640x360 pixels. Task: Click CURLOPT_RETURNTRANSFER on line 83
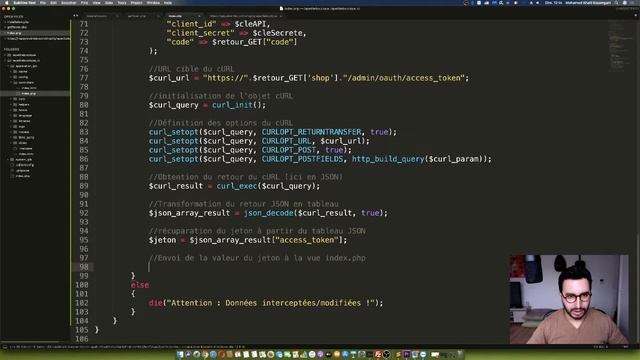[x=311, y=132]
